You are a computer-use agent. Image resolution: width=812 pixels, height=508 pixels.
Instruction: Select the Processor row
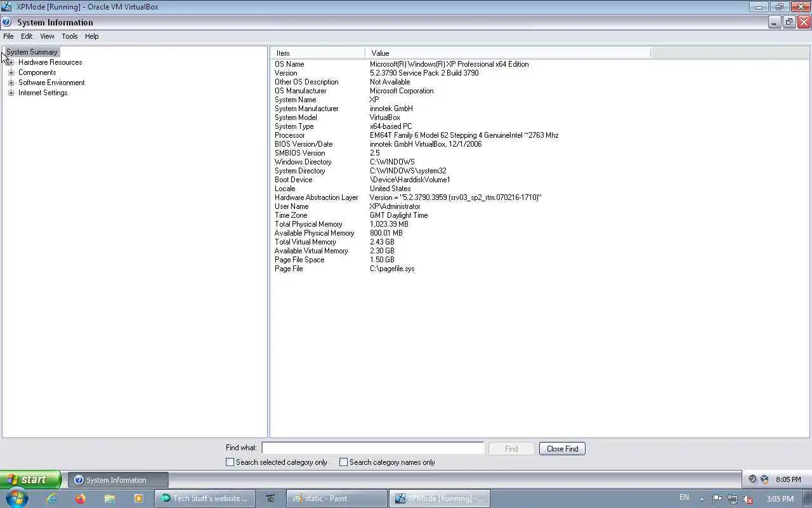(x=461, y=135)
